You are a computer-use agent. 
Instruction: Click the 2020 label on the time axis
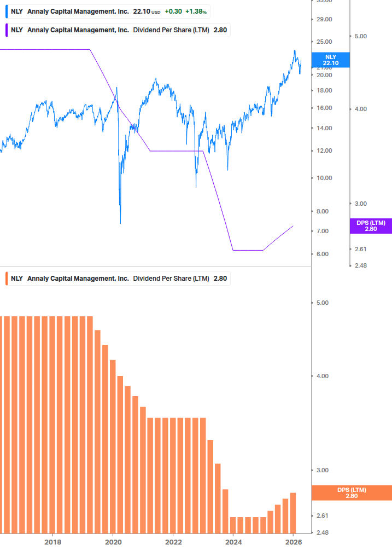[x=113, y=542]
